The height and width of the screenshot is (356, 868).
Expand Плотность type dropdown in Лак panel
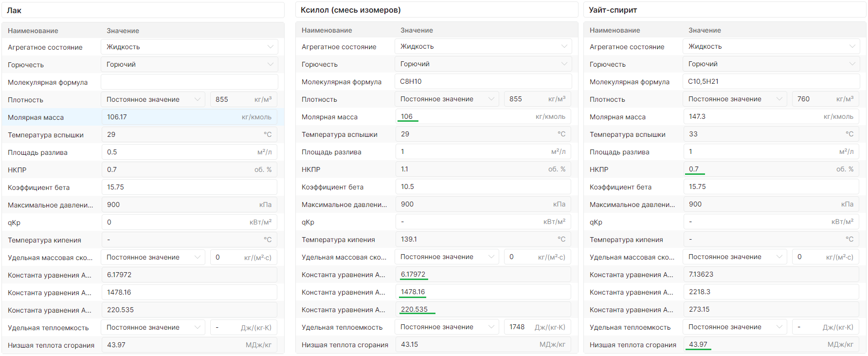point(153,99)
